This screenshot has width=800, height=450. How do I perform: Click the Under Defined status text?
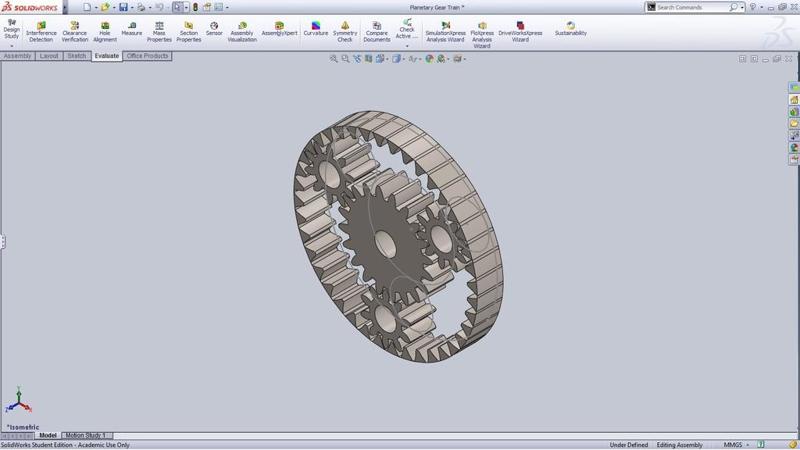[629, 445]
